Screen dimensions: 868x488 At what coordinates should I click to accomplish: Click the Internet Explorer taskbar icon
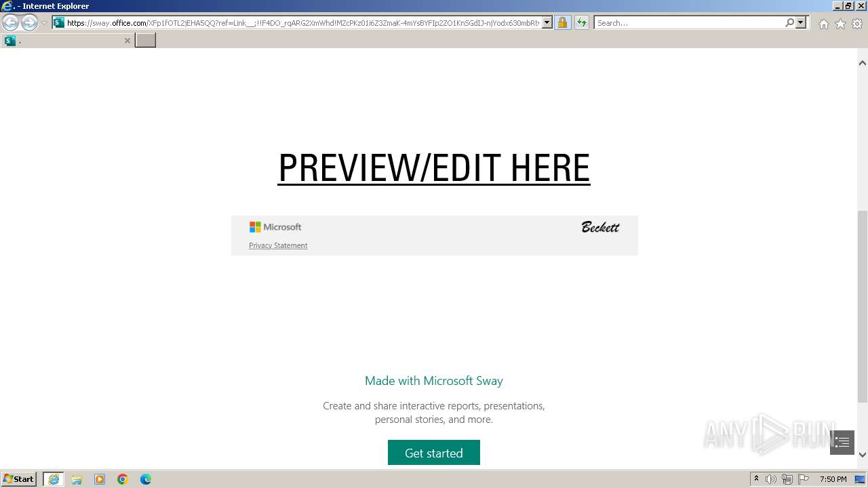pyautogui.click(x=54, y=479)
